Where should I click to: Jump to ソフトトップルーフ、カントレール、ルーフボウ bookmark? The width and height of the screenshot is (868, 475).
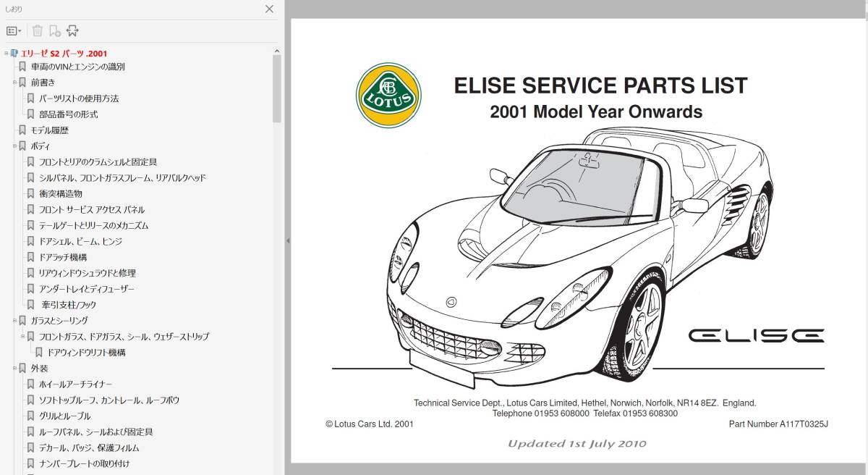[109, 400]
